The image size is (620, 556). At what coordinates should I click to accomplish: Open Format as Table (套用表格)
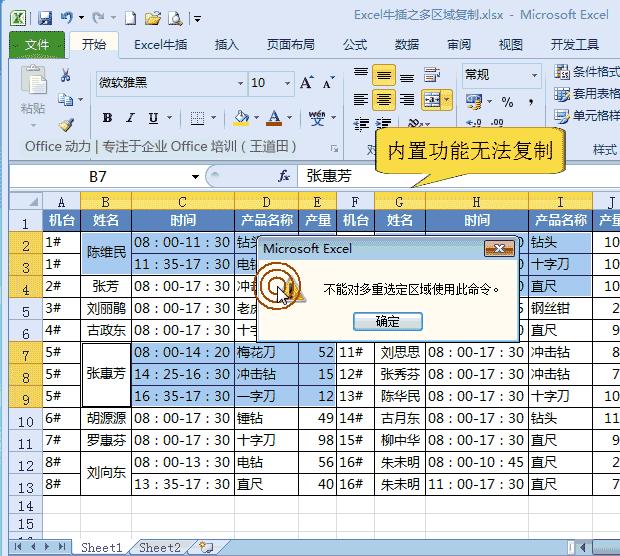[x=587, y=94]
